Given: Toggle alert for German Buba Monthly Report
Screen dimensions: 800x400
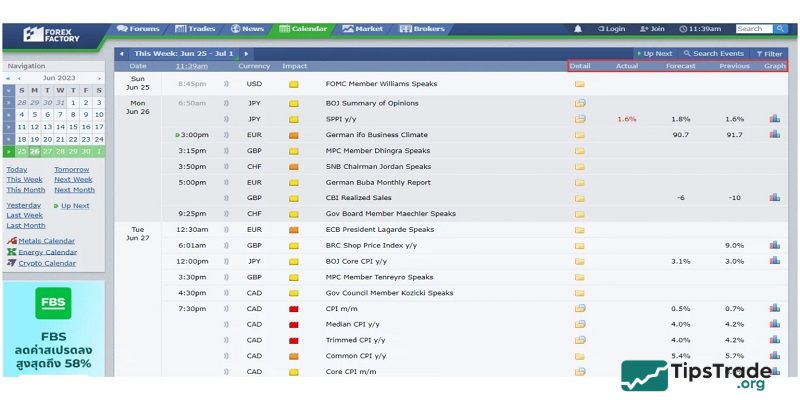Looking at the screenshot, I should (226, 182).
